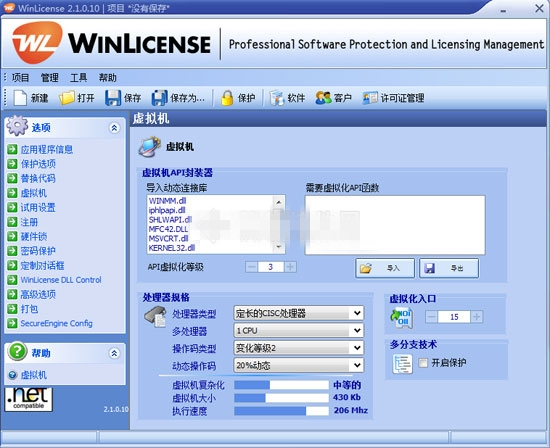Save the project with the 保存 disk icon
This screenshot has width=550, height=448.
click(x=113, y=98)
